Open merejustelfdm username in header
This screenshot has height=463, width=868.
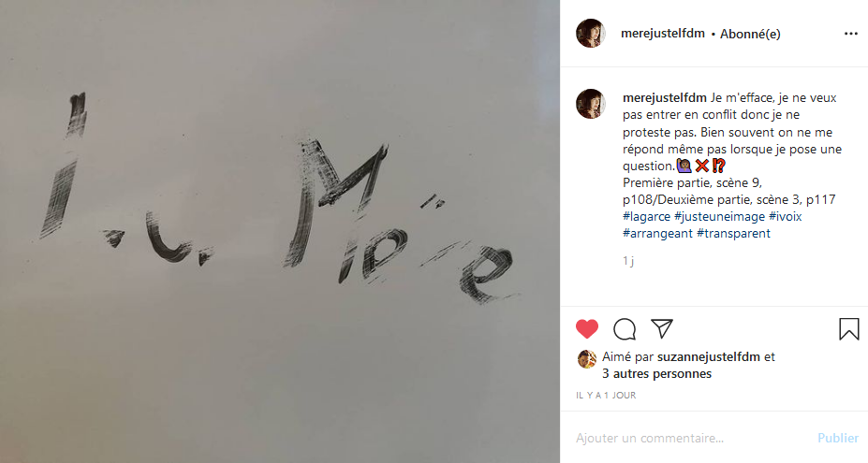click(663, 34)
